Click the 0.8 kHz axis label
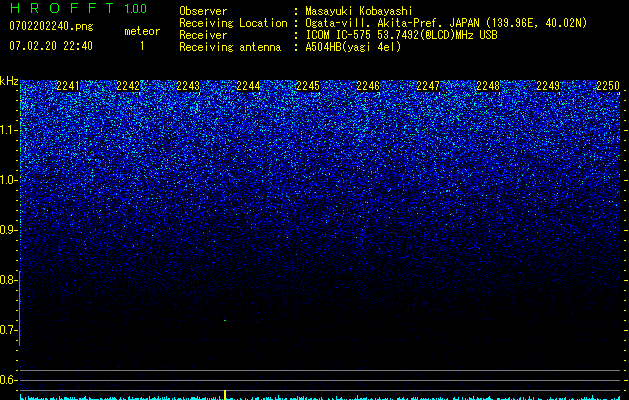The width and height of the screenshot is (629, 400). coord(7,280)
